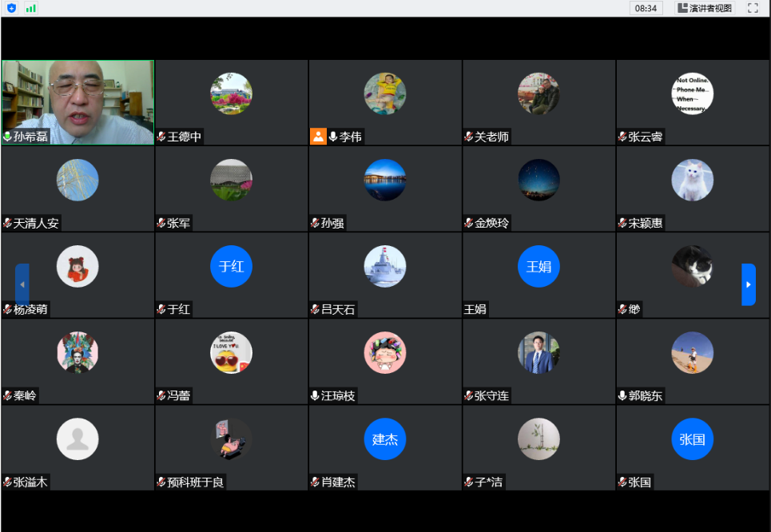Click 吕天石's warship avatar
771x532 pixels.
point(384,267)
